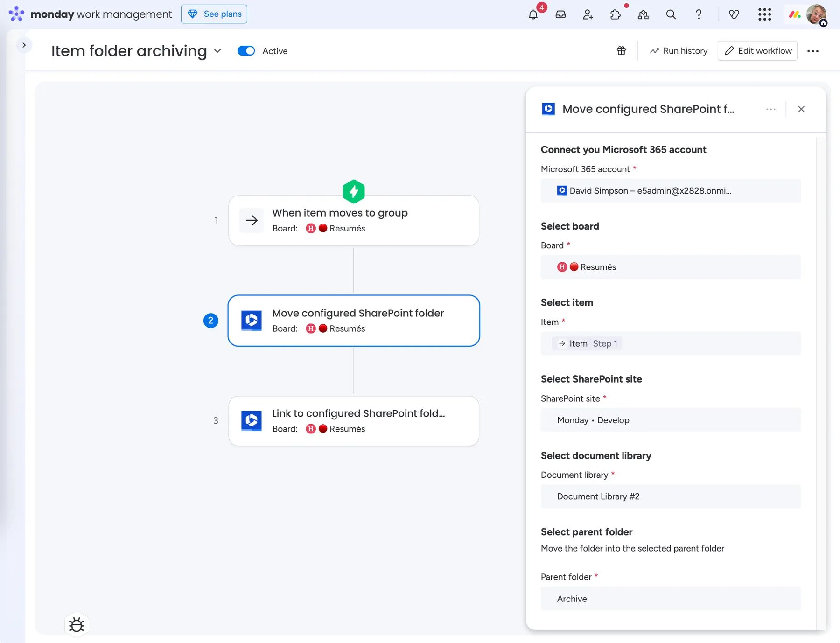
Task: Close the Move configured SharePoint panel
Action: click(x=801, y=109)
